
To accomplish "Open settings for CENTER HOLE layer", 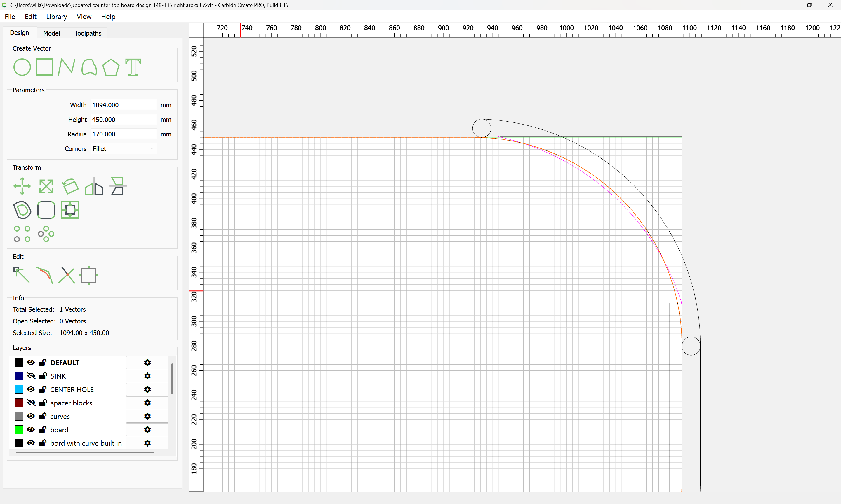I will (x=147, y=389).
